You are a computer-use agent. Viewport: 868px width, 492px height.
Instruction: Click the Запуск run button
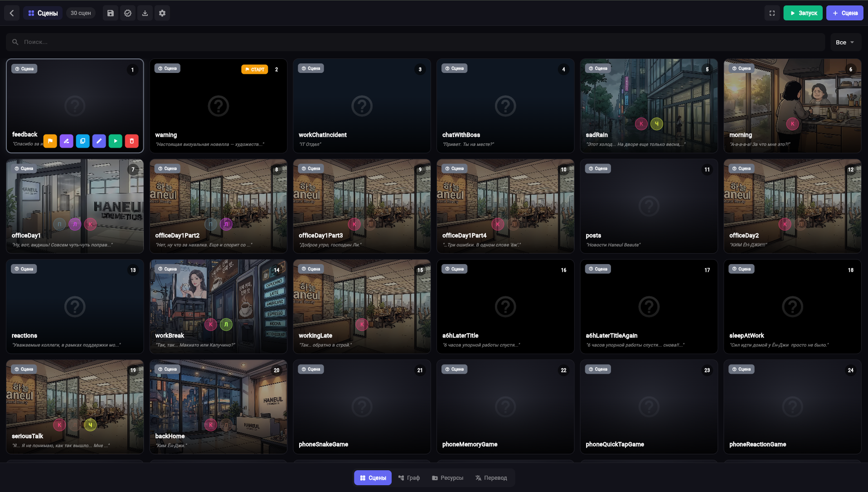click(x=803, y=13)
